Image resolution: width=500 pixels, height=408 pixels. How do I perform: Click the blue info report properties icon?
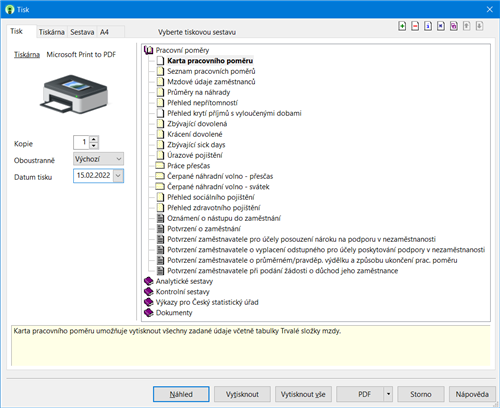point(428,26)
